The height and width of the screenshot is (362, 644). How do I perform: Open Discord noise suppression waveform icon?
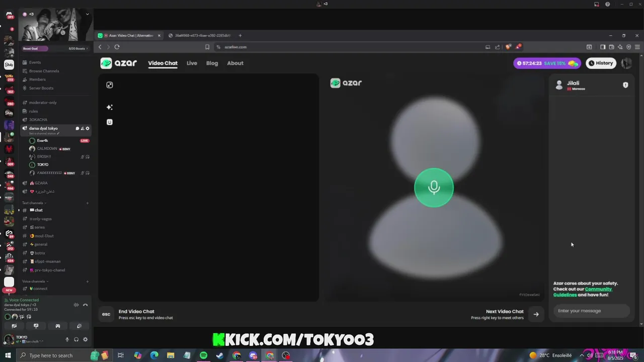tap(76, 305)
